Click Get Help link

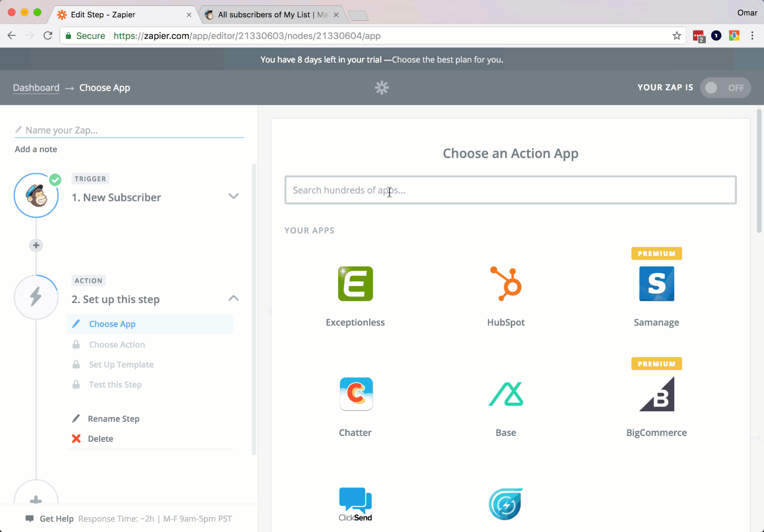(57, 519)
